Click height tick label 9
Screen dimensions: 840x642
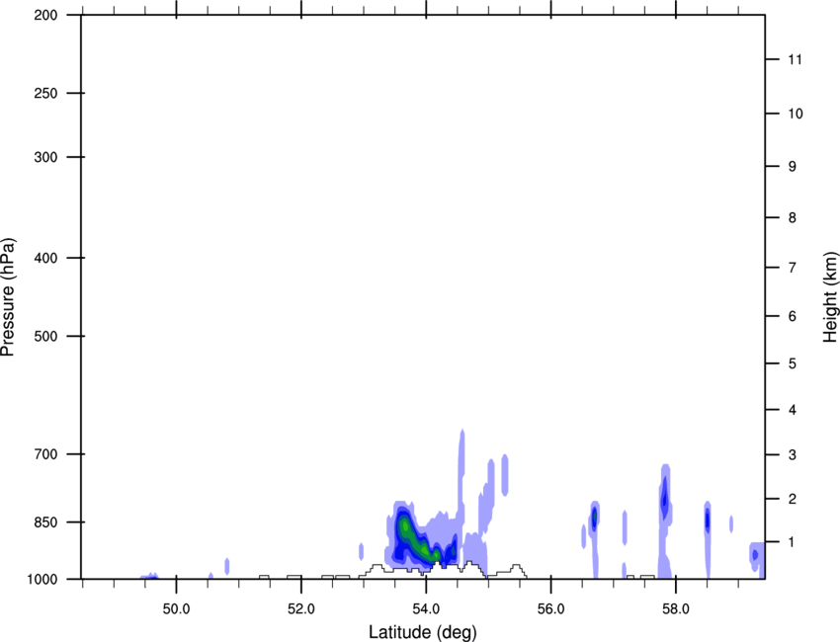coord(793,167)
